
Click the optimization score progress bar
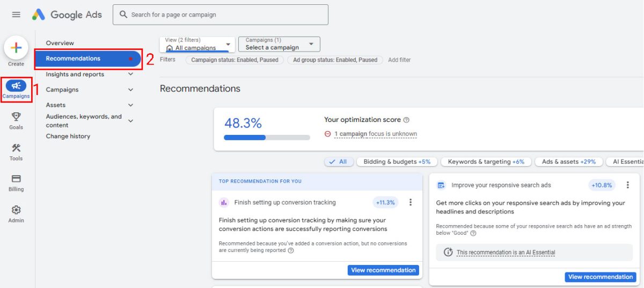(267, 138)
